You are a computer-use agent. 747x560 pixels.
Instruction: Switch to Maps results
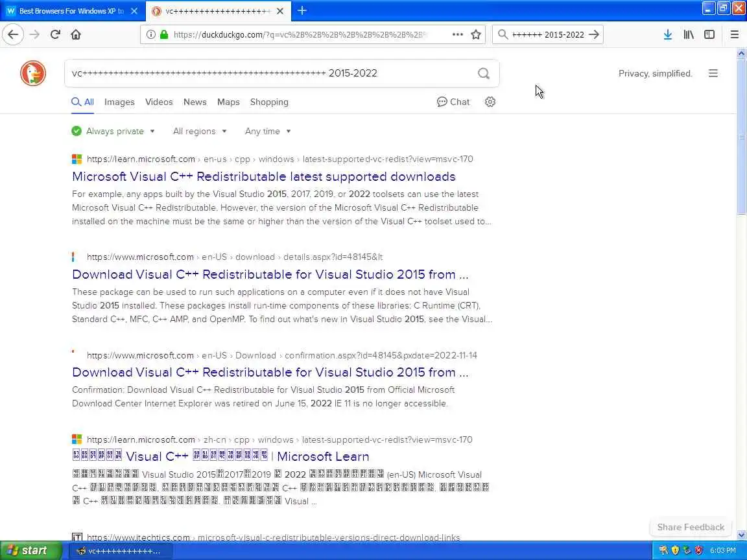point(228,102)
